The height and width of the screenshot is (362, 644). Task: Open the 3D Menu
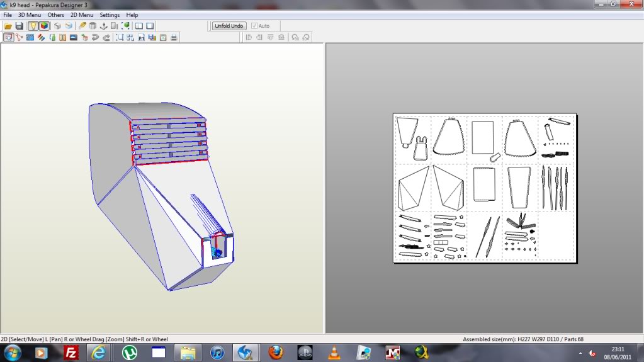coord(30,14)
